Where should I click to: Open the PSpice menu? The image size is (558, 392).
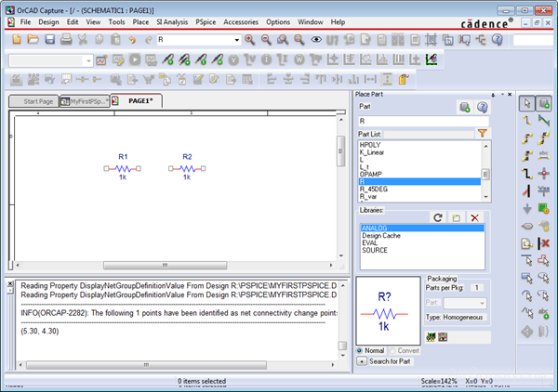[x=206, y=20]
